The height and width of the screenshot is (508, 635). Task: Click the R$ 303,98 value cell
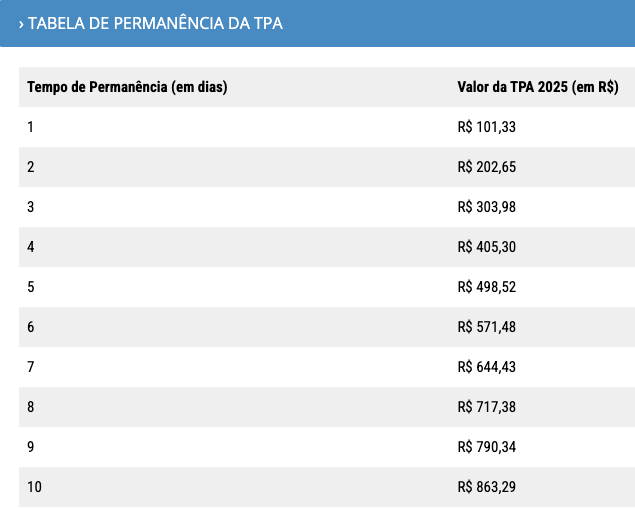tap(486, 207)
